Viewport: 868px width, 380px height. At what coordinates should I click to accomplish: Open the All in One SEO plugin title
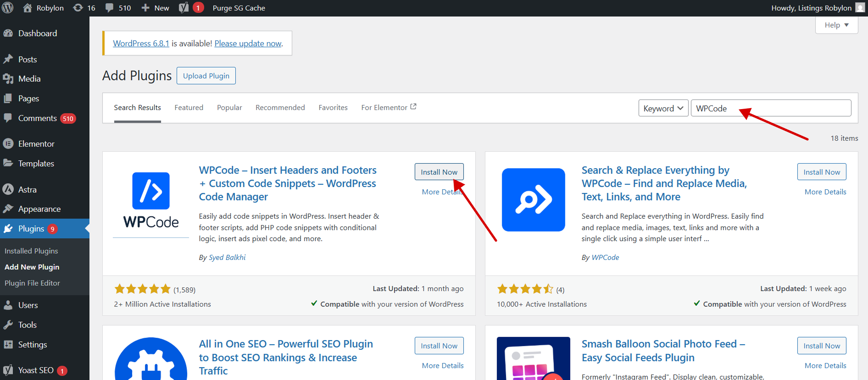click(x=286, y=357)
